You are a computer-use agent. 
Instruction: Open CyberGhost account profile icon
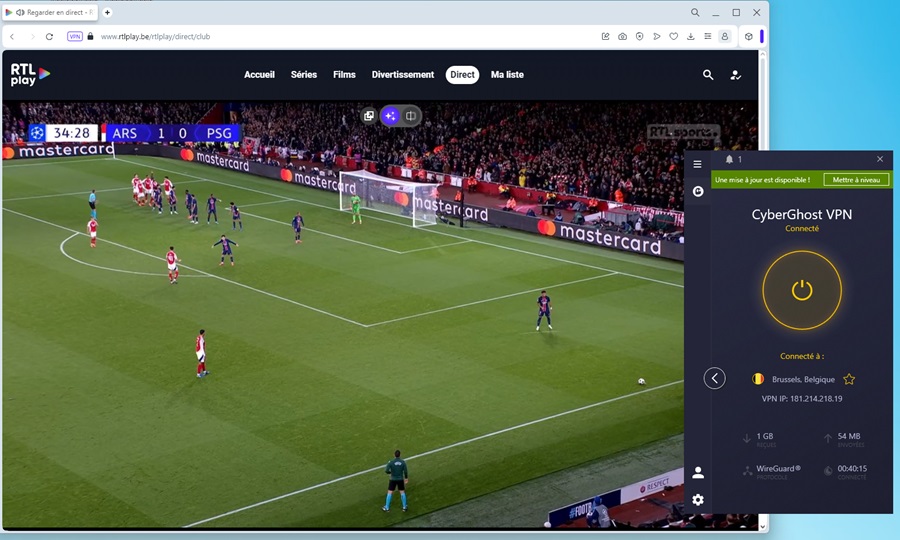click(698, 472)
